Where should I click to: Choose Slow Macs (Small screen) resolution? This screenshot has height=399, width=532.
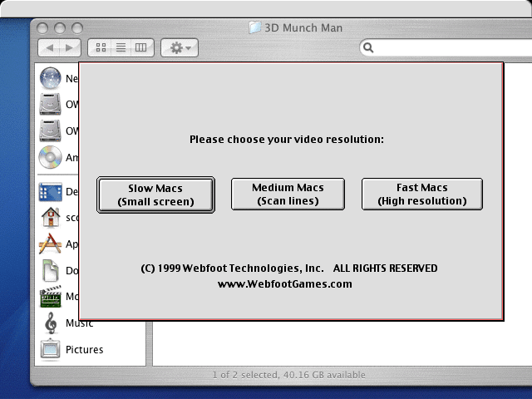(x=155, y=195)
